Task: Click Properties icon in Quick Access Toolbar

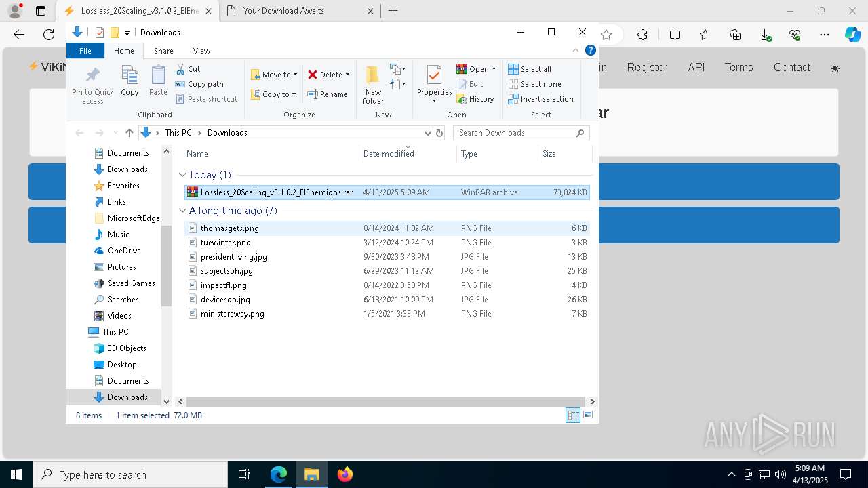Action: pos(100,33)
